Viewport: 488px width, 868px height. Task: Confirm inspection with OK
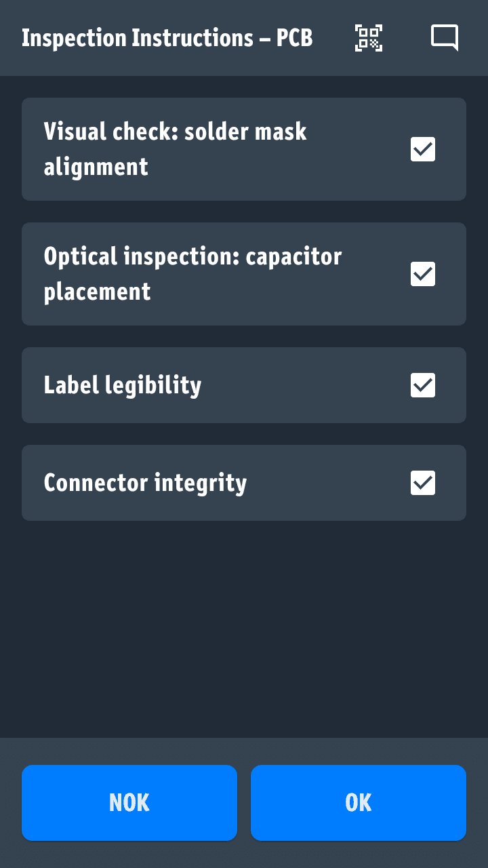(x=359, y=803)
